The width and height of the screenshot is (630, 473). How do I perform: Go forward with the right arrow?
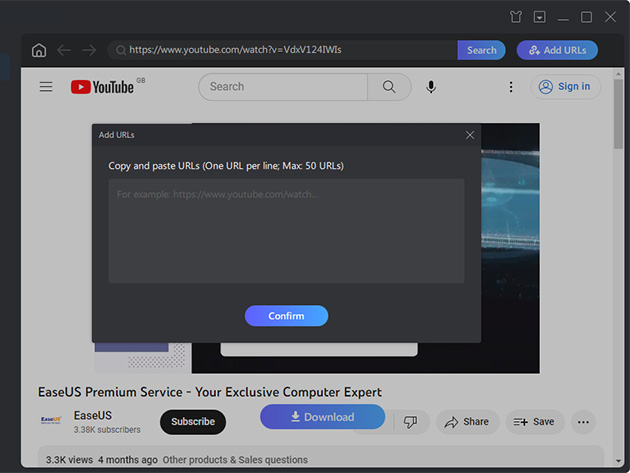tap(89, 50)
